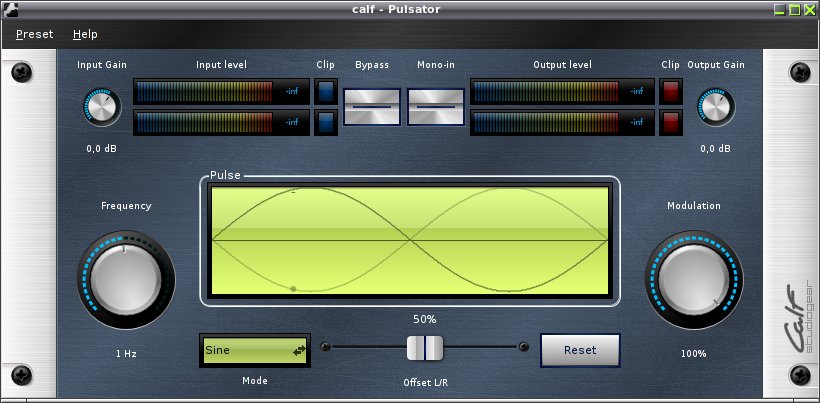
Task: Click the title bar window menu icon
Action: [10, 9]
